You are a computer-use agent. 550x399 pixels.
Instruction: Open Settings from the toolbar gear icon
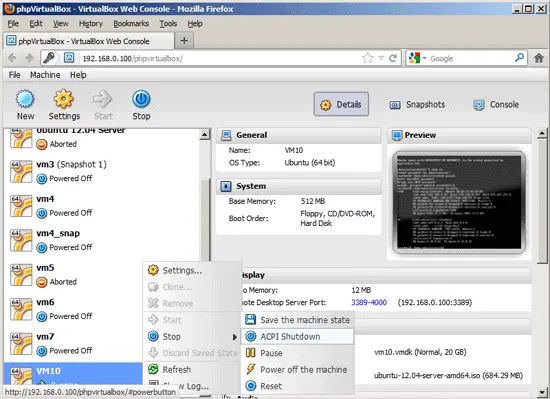[x=63, y=99]
